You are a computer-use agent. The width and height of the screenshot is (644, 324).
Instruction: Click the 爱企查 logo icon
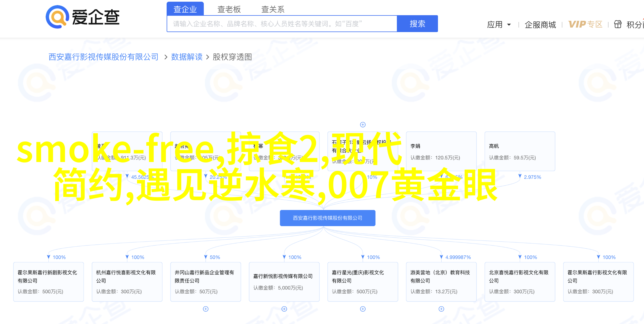click(57, 17)
